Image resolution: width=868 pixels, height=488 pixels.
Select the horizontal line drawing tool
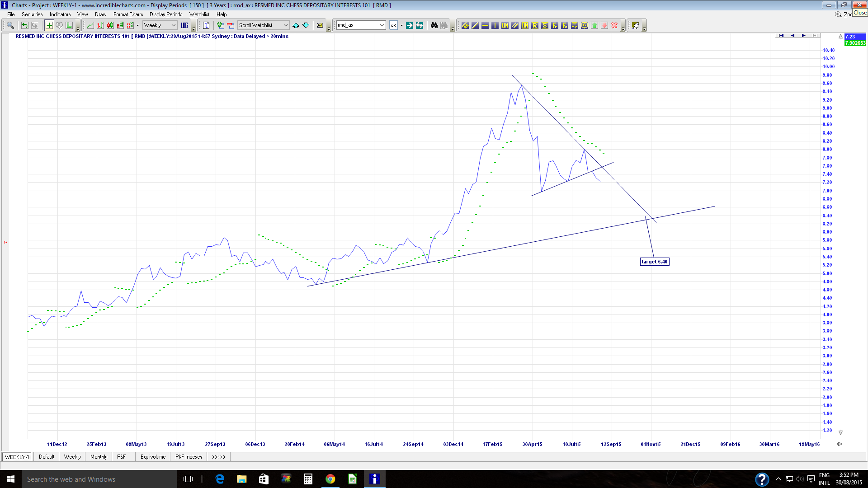485,25
